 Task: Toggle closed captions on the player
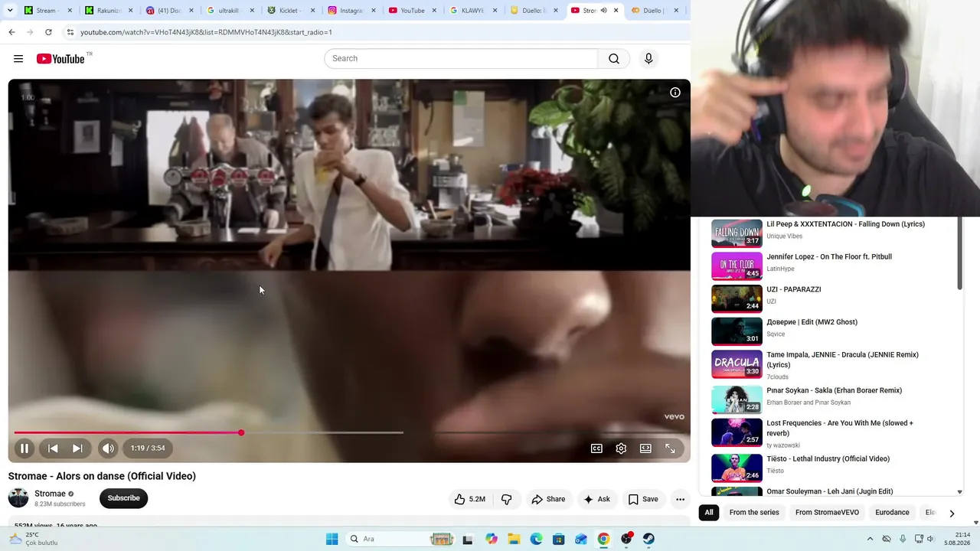[x=596, y=448]
